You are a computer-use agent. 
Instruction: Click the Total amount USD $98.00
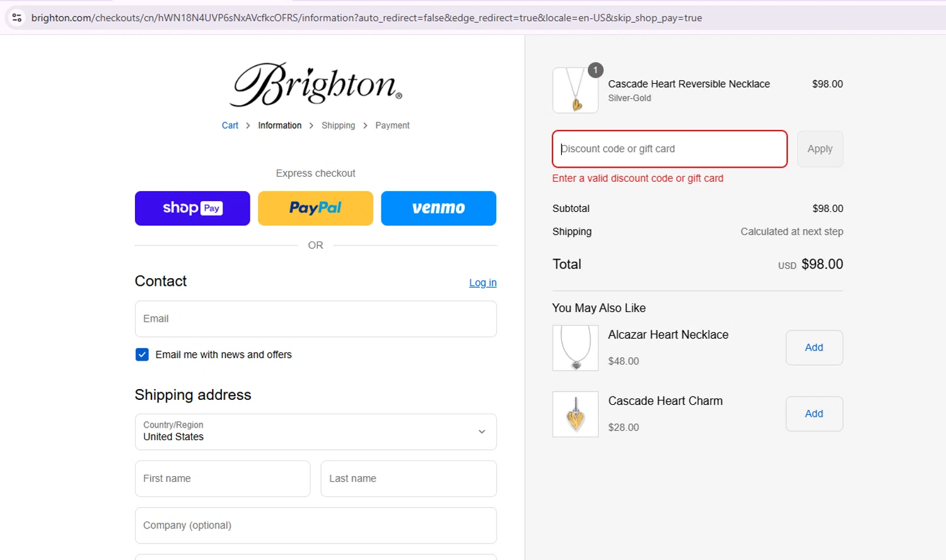pos(810,264)
